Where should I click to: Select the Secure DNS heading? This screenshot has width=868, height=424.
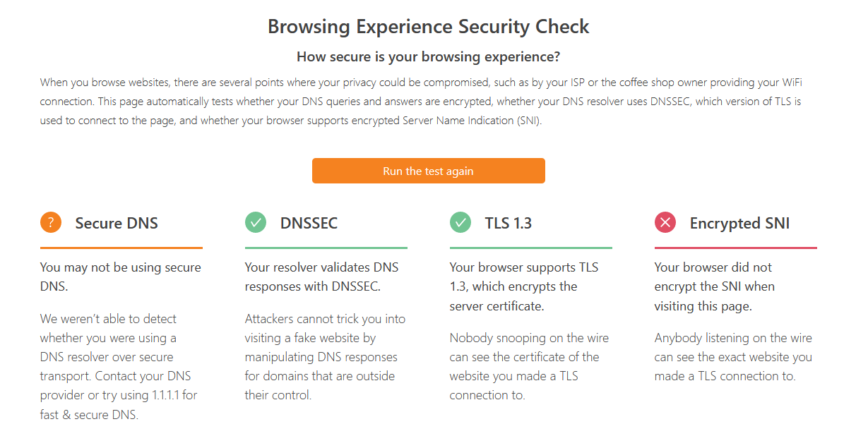coord(117,224)
